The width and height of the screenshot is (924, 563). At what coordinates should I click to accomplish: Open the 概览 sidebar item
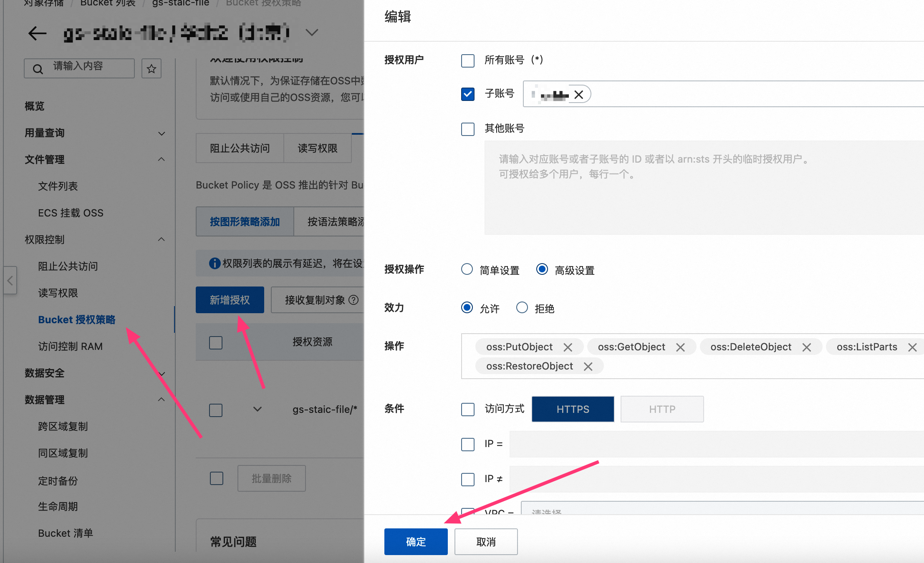(34, 106)
